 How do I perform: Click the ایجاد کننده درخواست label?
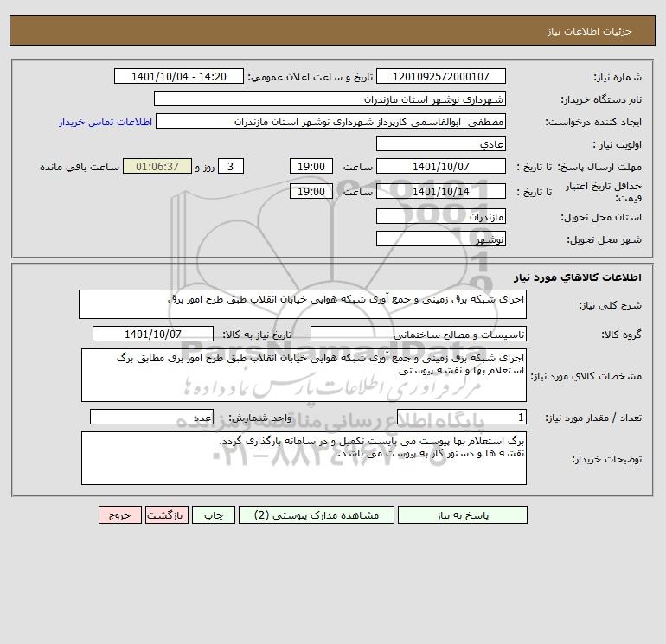(x=593, y=122)
